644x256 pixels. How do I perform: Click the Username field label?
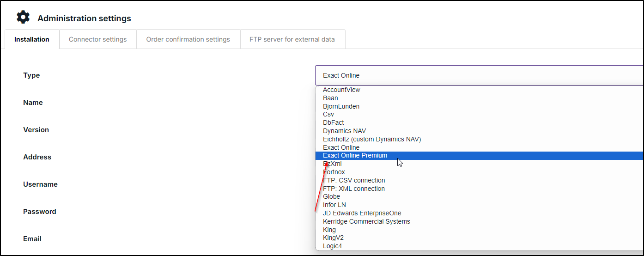click(40, 184)
